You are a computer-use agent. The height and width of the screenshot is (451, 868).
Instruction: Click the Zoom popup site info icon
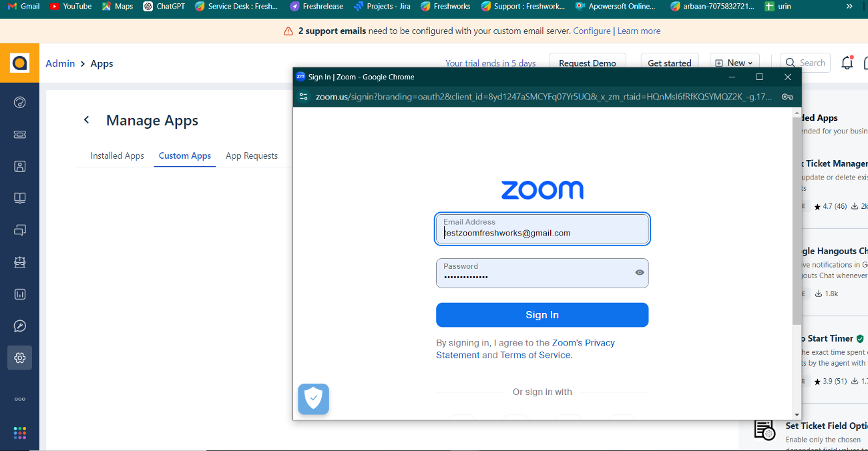click(303, 97)
